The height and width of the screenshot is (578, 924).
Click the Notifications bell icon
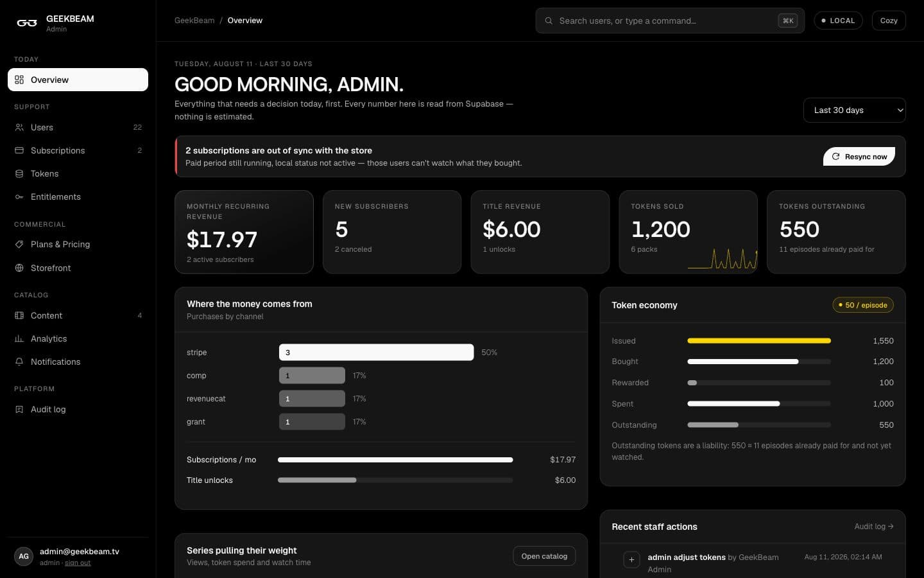point(19,362)
